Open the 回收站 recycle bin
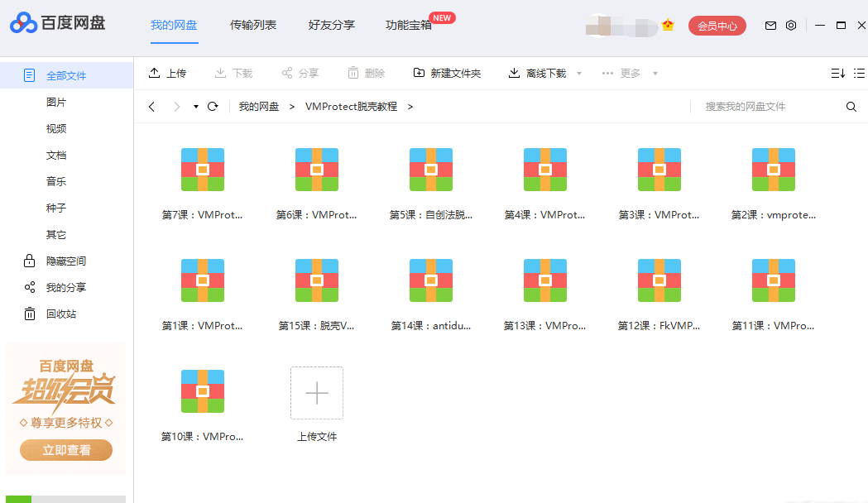The height and width of the screenshot is (503, 868). point(50,314)
